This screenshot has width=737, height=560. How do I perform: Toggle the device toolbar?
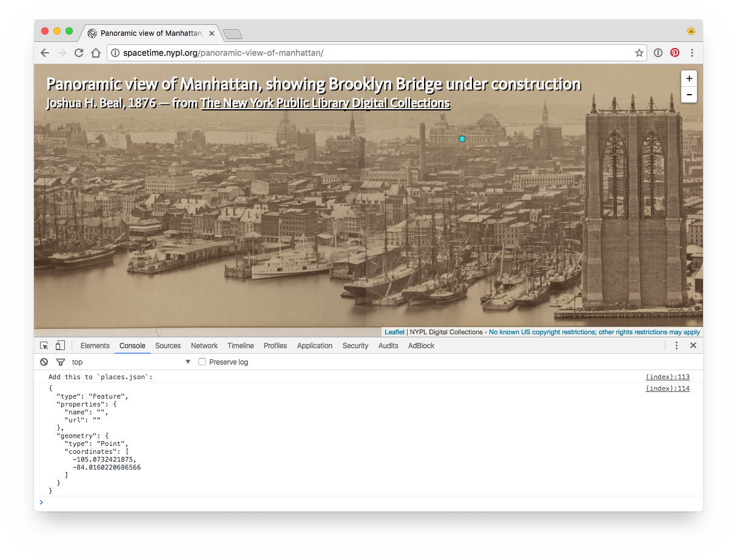coord(60,346)
